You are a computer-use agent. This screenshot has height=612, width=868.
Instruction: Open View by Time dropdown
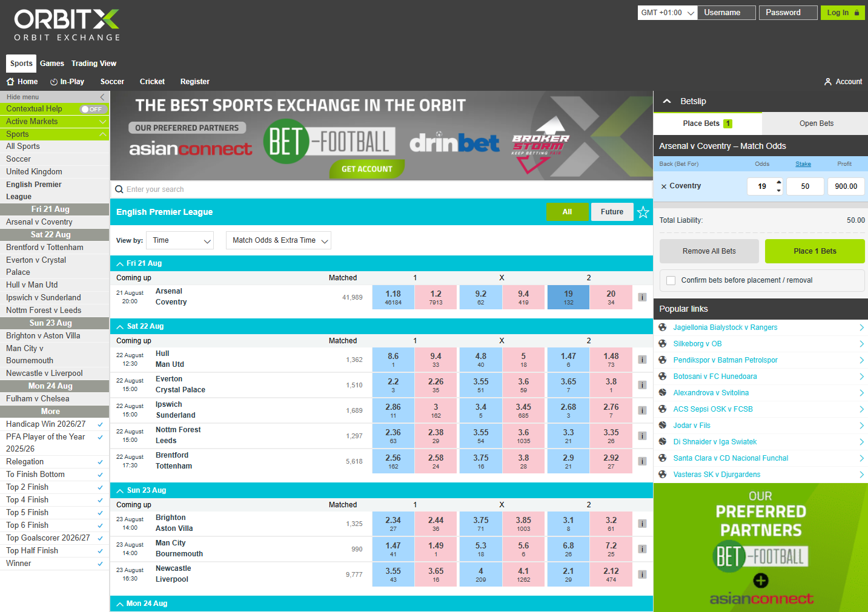click(x=180, y=240)
